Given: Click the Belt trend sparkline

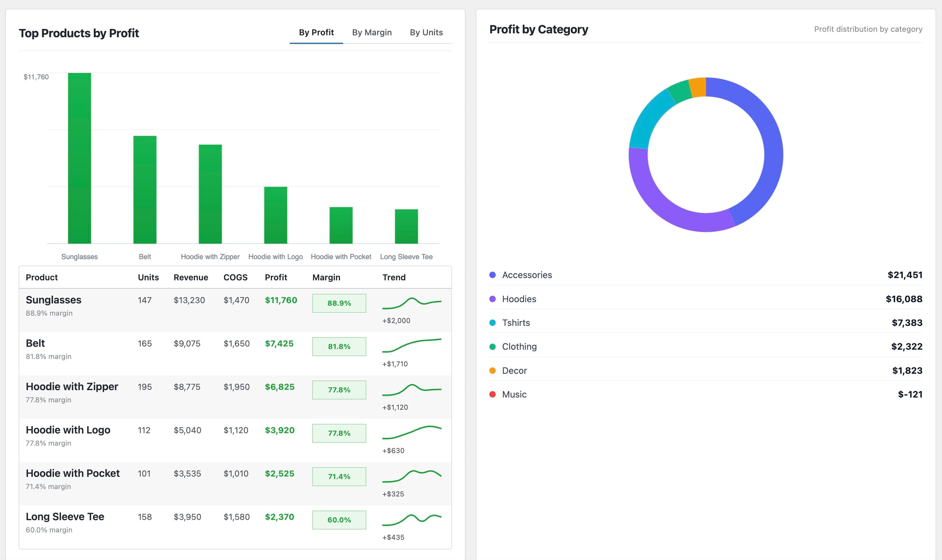Looking at the screenshot, I should click(412, 345).
